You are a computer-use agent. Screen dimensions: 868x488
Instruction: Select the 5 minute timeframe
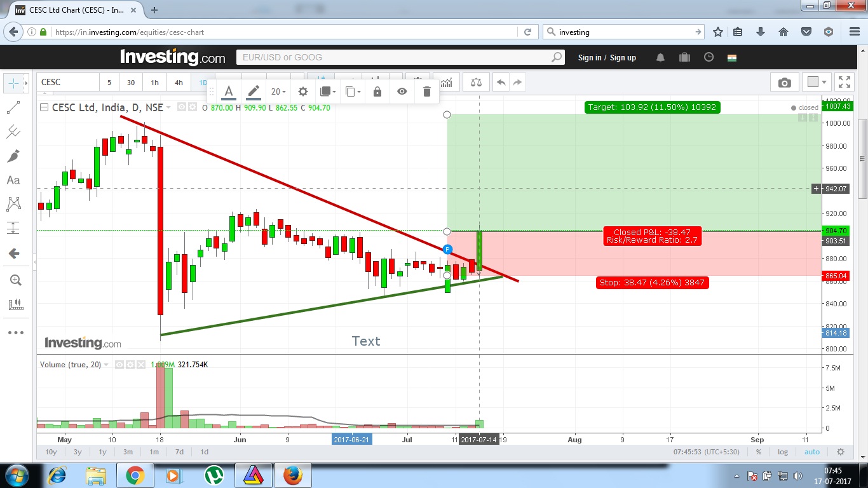coord(109,83)
